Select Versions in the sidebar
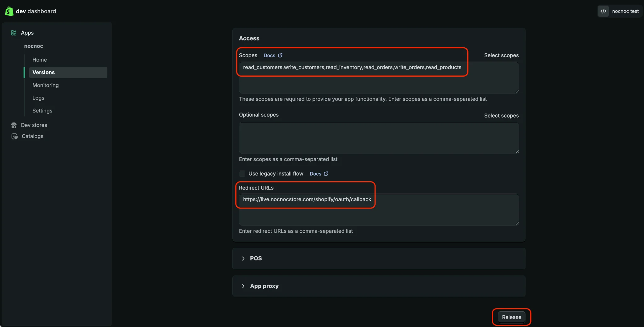Screen dimensions: 644x327 [x=68, y=72]
